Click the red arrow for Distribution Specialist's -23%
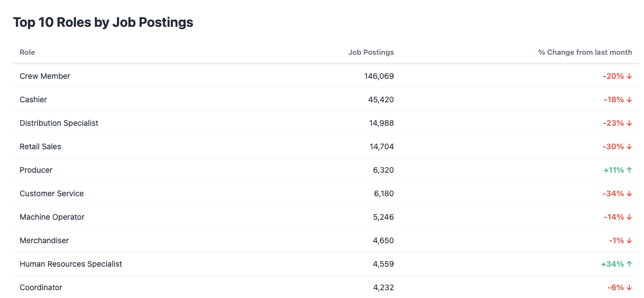This screenshot has height=298, width=644. pyautogui.click(x=629, y=123)
